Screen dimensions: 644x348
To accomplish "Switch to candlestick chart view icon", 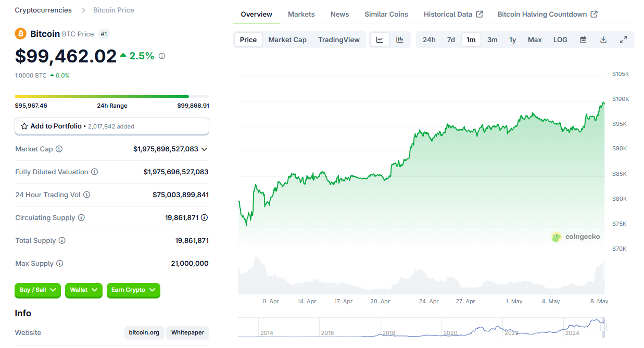I will [x=400, y=40].
